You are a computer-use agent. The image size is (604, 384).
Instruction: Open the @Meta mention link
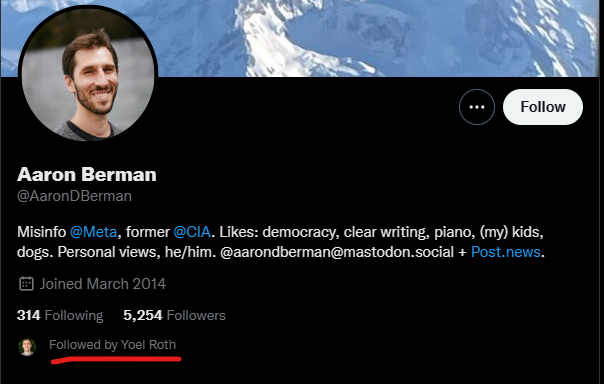coord(93,232)
